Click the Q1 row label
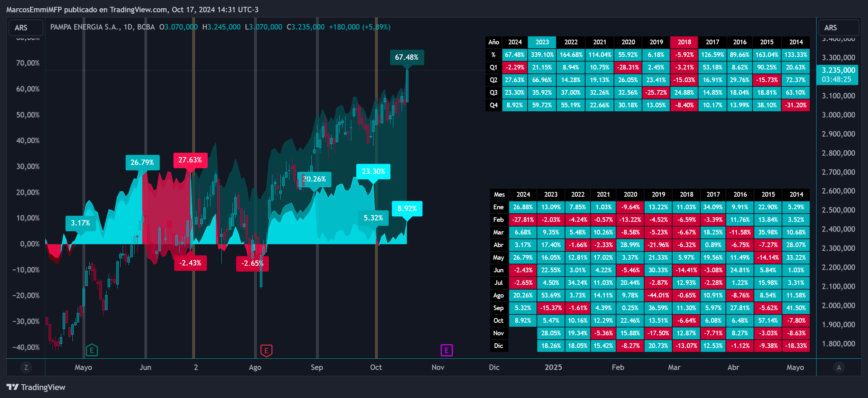Image resolution: width=868 pixels, height=398 pixels. tap(493, 67)
